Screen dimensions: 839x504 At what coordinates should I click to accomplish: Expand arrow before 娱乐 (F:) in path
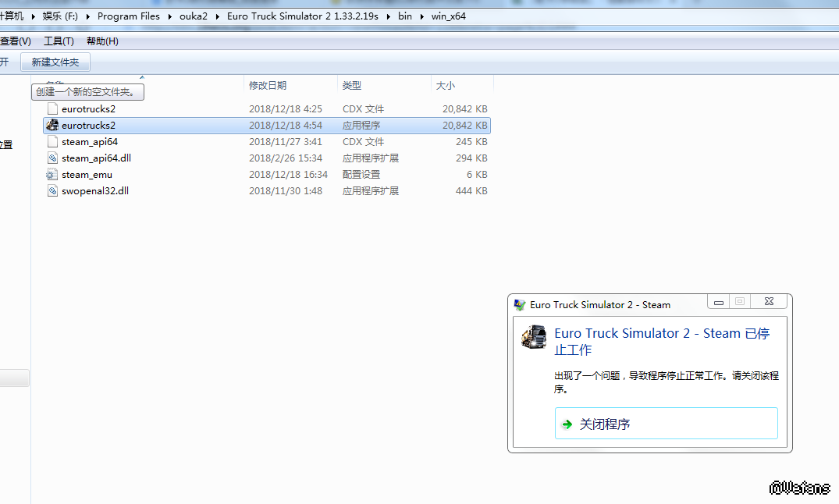point(34,16)
